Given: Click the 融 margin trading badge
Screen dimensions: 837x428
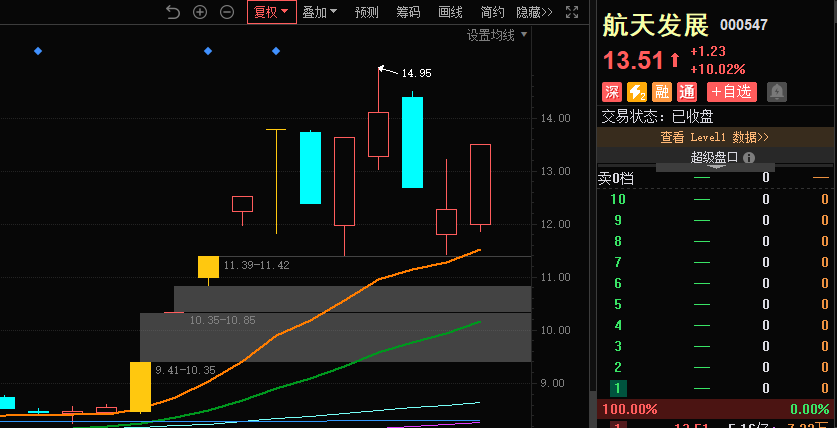Looking at the screenshot, I should coord(661,92).
